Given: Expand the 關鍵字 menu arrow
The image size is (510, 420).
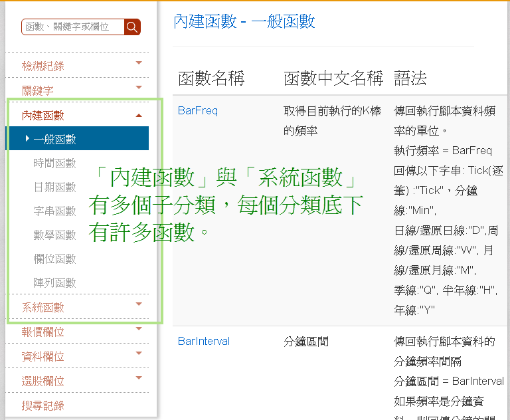Looking at the screenshot, I should tap(139, 87).
